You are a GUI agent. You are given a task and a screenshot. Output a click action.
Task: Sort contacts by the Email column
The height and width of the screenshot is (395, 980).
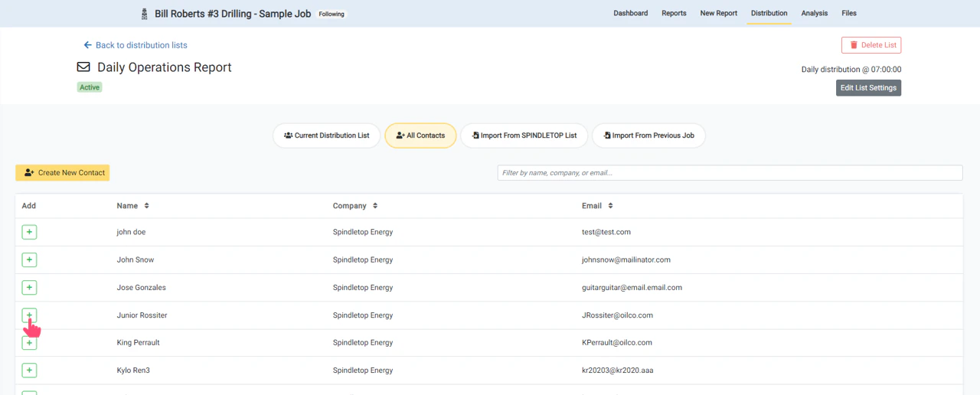tap(597, 206)
